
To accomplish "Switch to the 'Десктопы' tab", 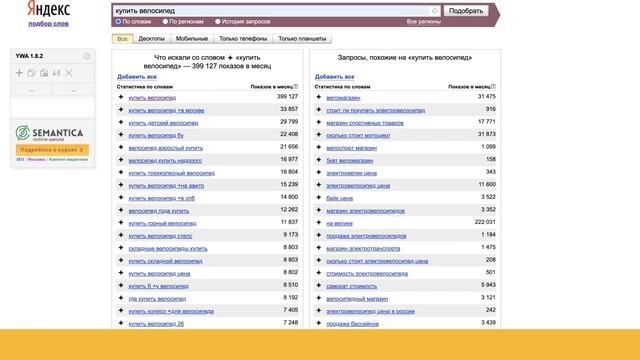I will tap(151, 39).
